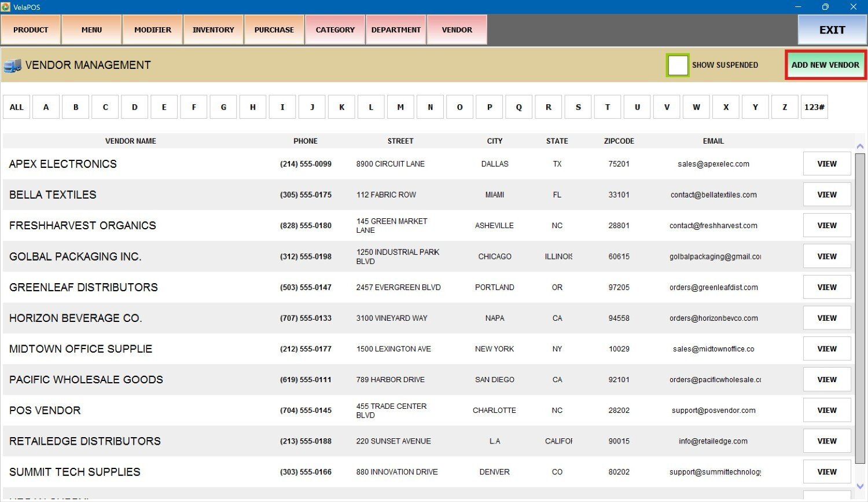Viewport: 868px width, 502px height.
Task: Click the vendor management truck icon
Action: (12, 65)
